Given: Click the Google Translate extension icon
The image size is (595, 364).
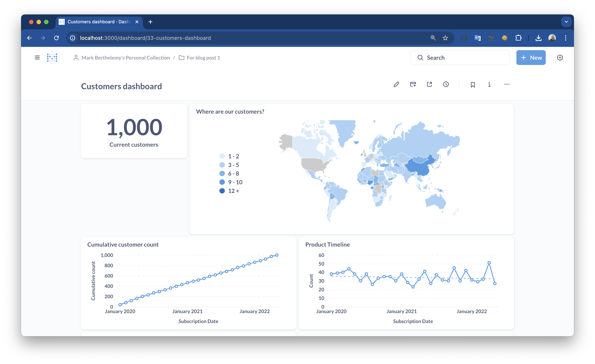Looking at the screenshot, I should coord(477,38).
